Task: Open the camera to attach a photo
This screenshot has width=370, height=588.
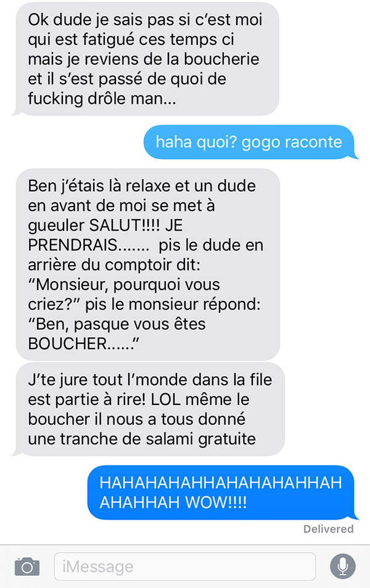Action: (27, 566)
